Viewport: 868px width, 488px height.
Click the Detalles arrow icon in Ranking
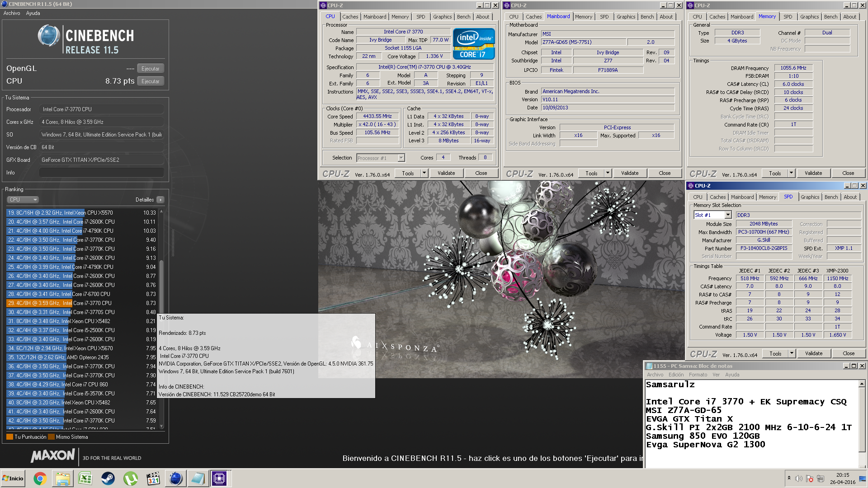coord(160,200)
